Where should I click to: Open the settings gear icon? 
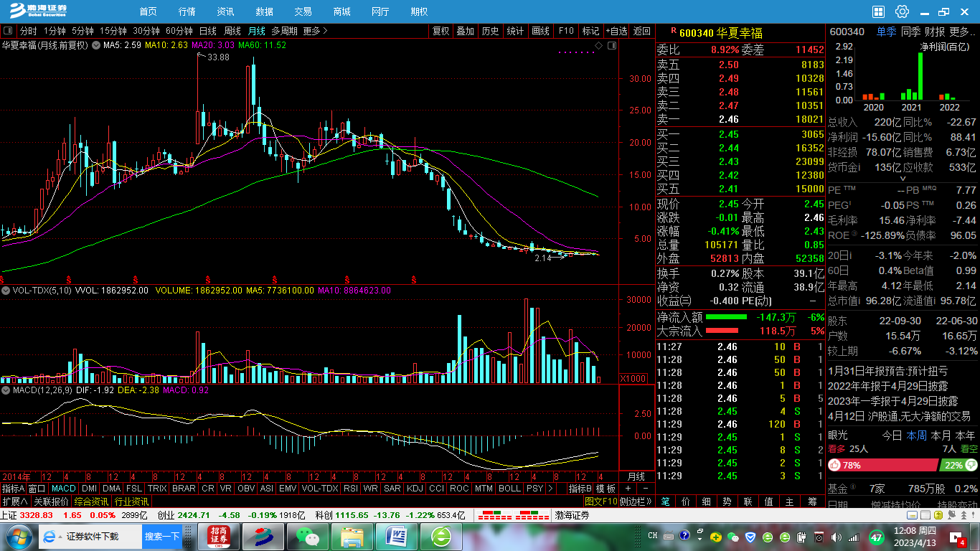tap(903, 11)
